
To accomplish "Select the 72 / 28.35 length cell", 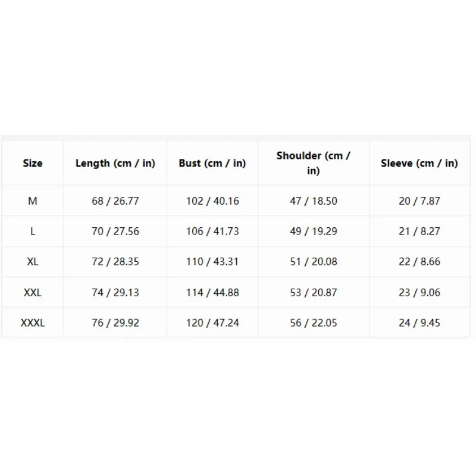I will 115,262.
